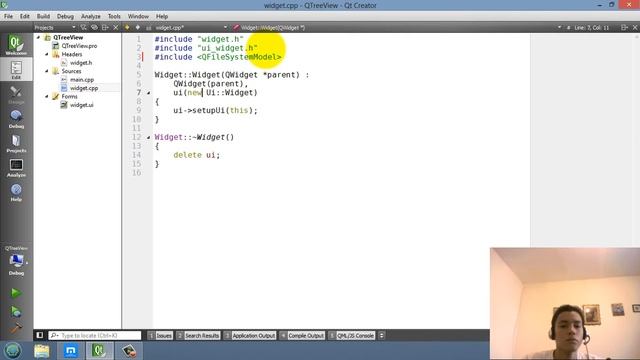The height and width of the screenshot is (360, 640).
Task: Click the Windows Start orb
Action: tap(12, 351)
